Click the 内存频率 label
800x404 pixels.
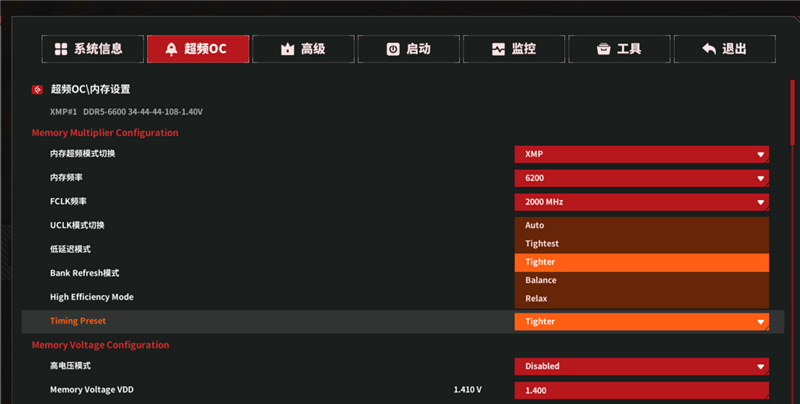(66, 178)
